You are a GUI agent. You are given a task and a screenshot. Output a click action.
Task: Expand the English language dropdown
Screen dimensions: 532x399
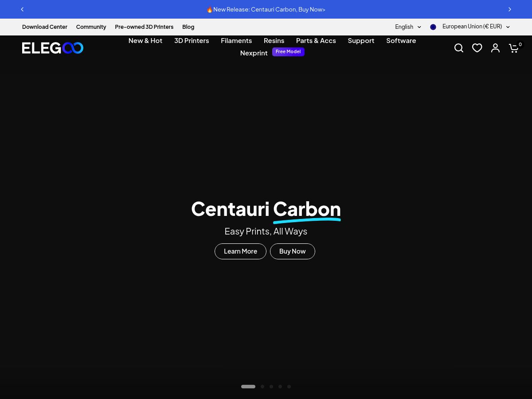point(408,27)
